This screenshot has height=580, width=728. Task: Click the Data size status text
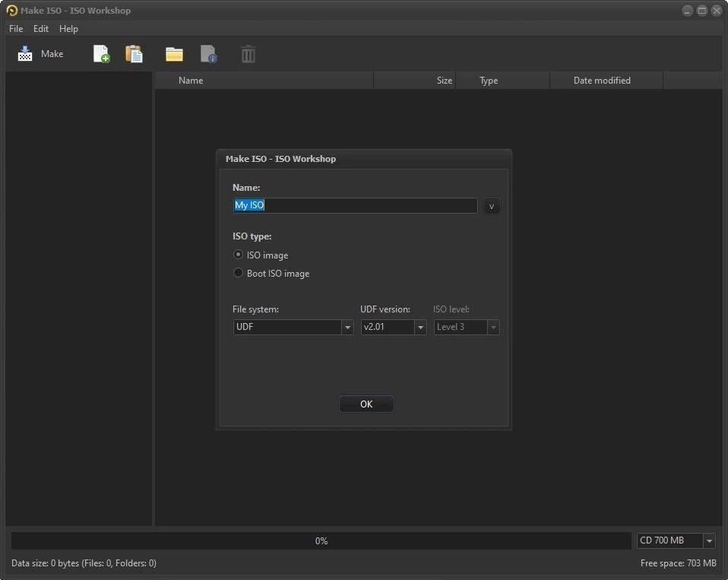pyautogui.click(x=84, y=563)
